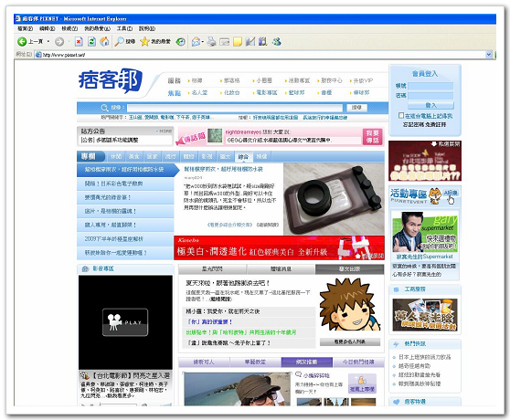This screenshot has height=420, width=510.
Task: Click 看更多名人列表 button
Action: pyautogui.click(x=350, y=341)
